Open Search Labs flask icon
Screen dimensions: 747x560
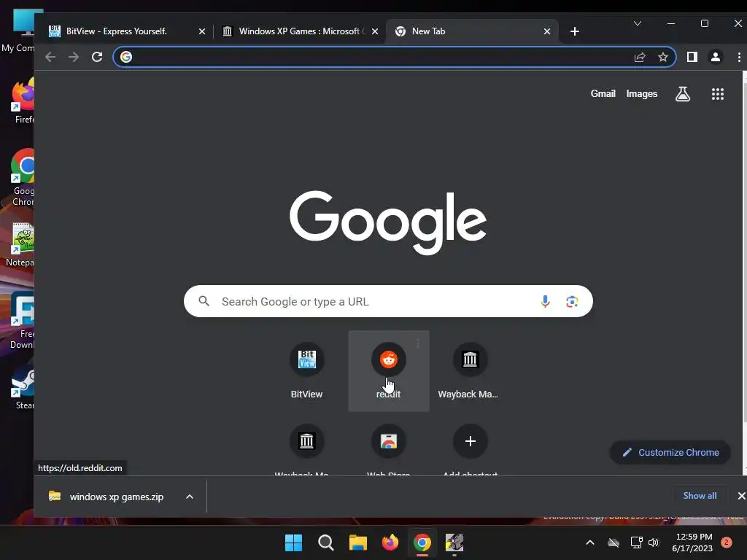(x=683, y=94)
